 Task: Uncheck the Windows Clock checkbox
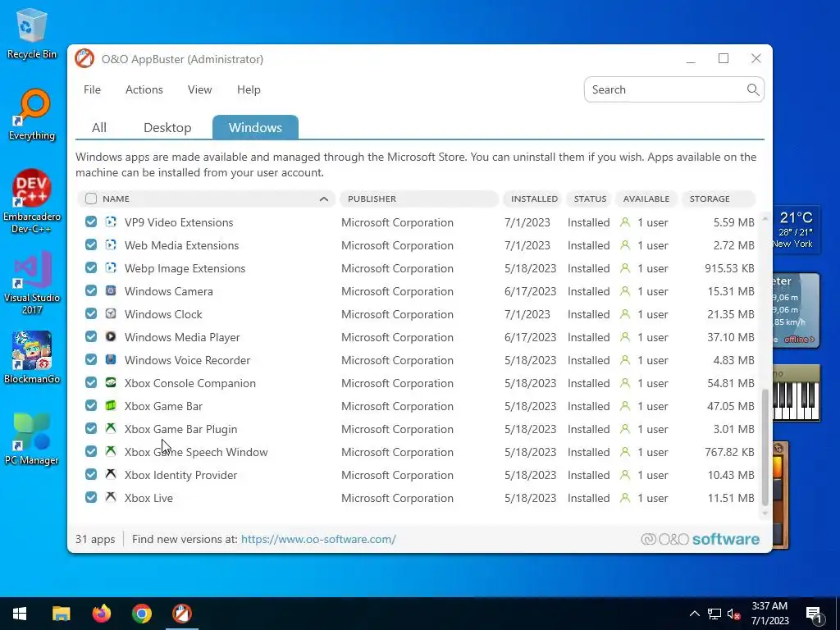(x=91, y=314)
